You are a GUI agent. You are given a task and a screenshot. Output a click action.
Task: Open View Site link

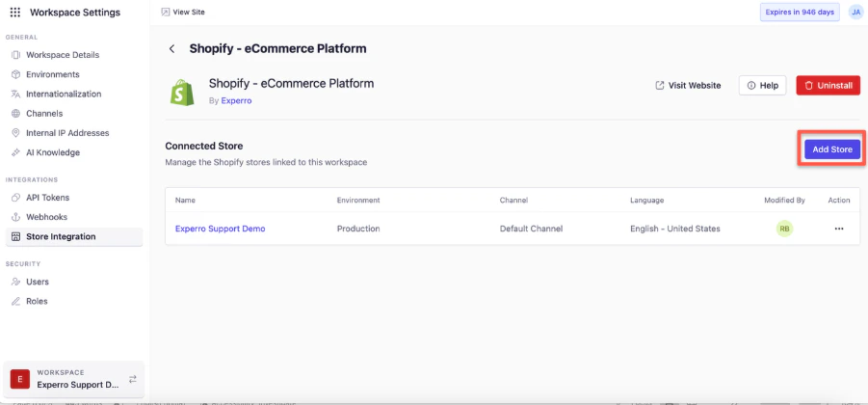click(x=183, y=12)
